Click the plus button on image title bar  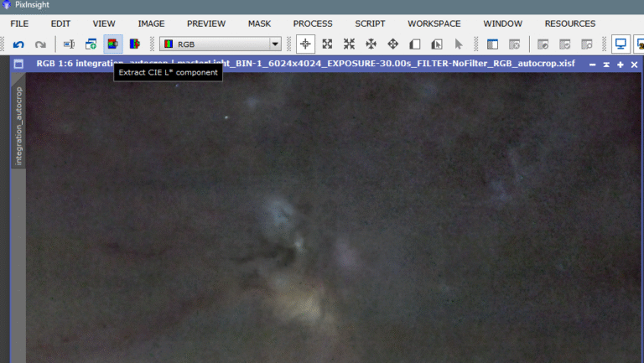621,65
